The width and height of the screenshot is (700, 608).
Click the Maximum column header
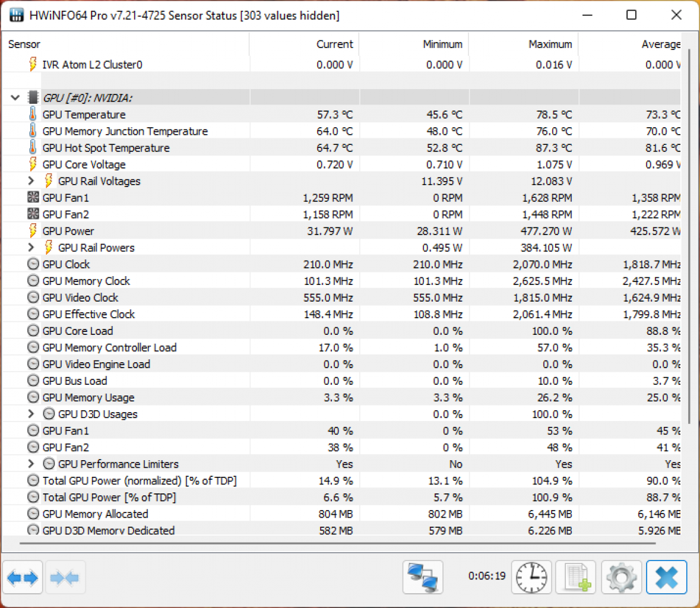[524, 44]
